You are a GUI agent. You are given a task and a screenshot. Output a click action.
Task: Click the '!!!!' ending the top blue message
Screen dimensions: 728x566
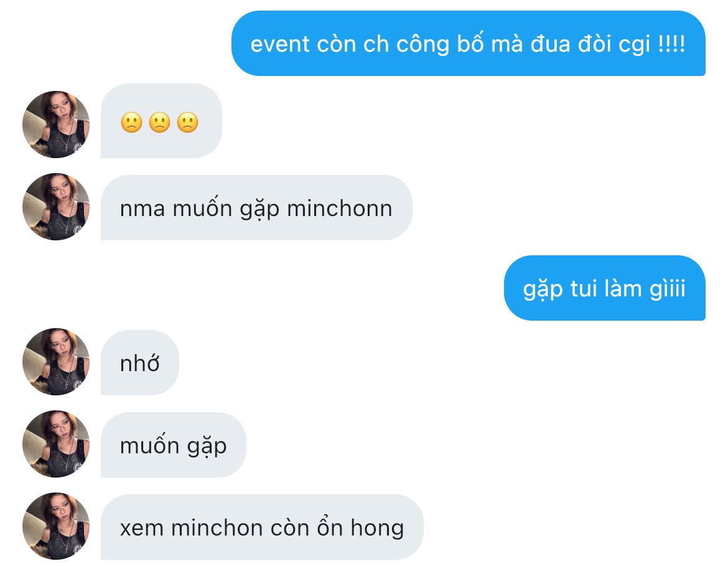point(671,44)
